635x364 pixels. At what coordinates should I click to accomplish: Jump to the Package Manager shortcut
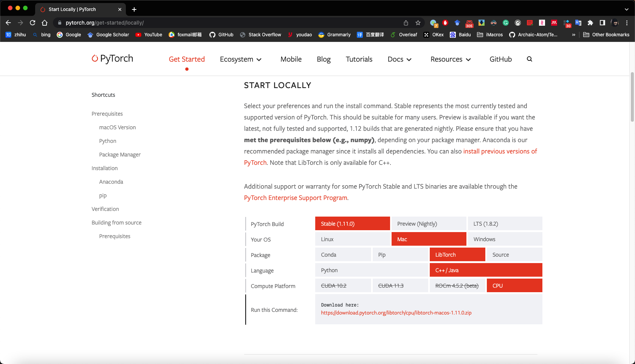[120, 155]
